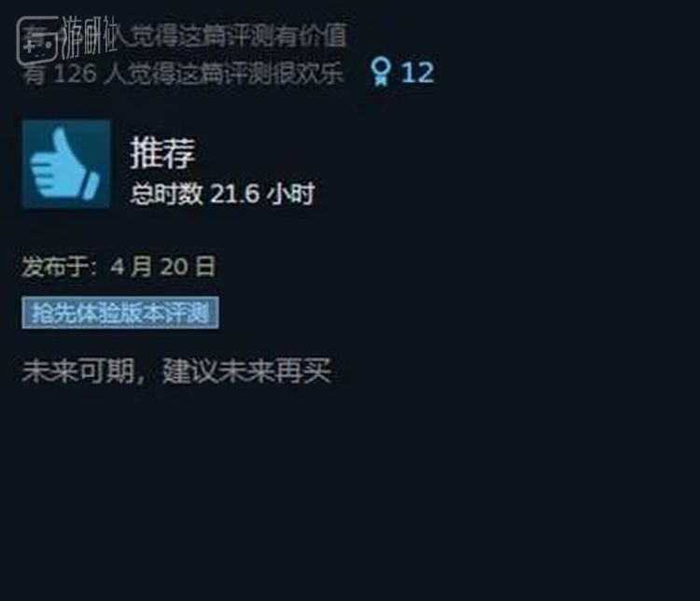700x601 pixels.
Task: Open the 4 月 20 日 posting date
Action: tap(163, 266)
